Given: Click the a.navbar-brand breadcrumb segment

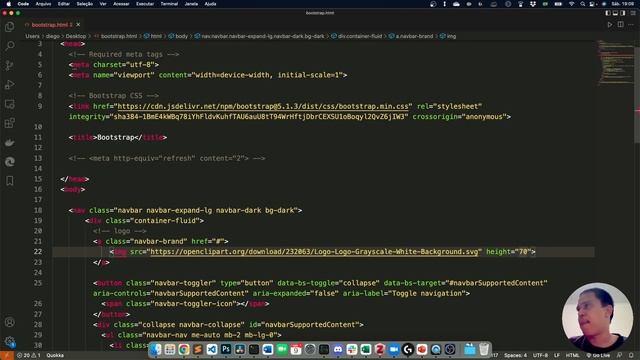Looking at the screenshot, I should [x=414, y=36].
